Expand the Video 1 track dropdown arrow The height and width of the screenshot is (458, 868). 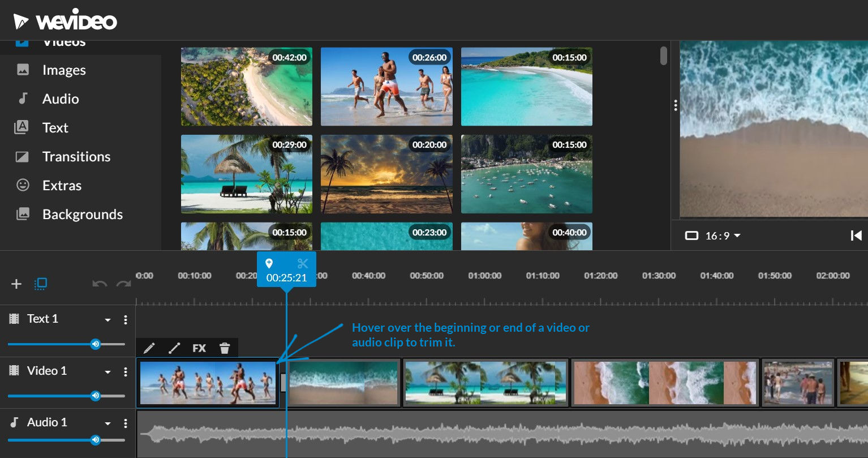click(x=108, y=372)
